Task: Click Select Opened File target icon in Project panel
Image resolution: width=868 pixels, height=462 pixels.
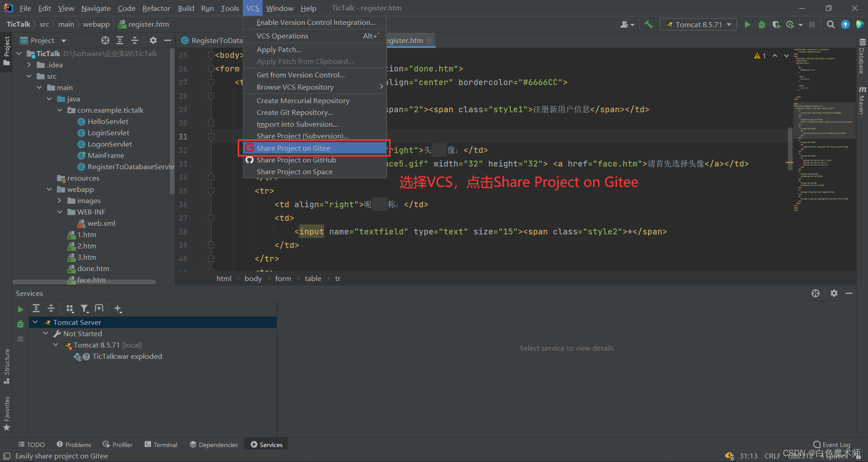Action: [x=105, y=40]
